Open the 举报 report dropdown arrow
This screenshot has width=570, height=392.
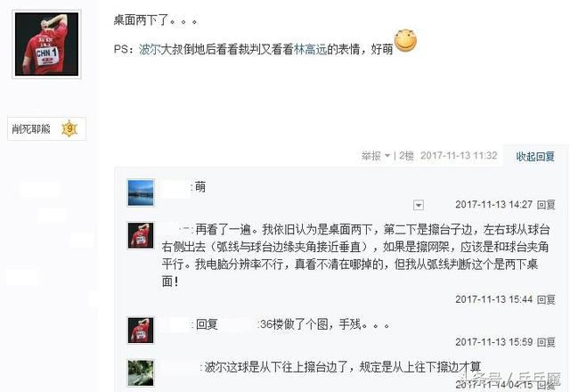tap(387, 156)
